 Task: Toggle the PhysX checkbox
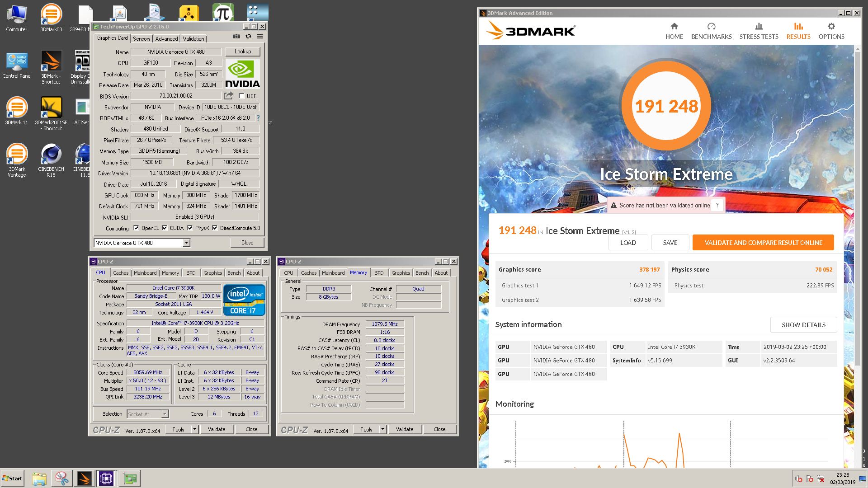(190, 228)
